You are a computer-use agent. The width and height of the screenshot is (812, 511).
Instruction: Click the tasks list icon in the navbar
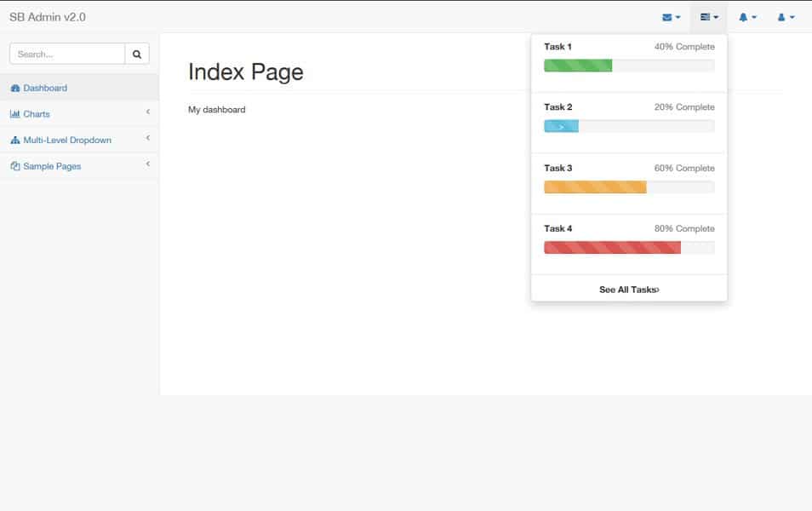(708, 16)
